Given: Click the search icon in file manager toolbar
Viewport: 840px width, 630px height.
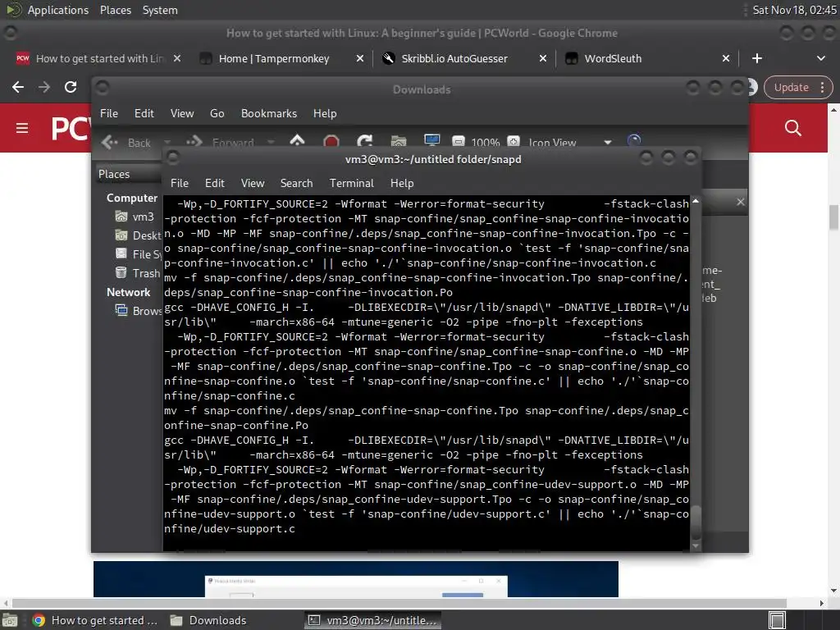Looking at the screenshot, I should (634, 141).
